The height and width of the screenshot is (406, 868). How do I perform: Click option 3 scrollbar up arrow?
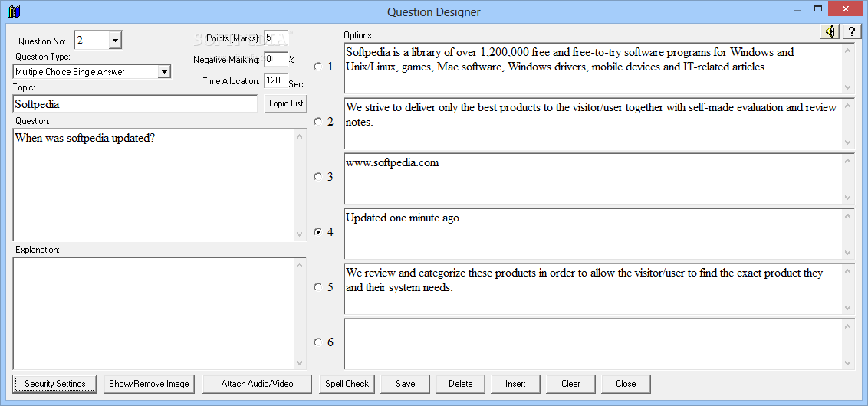coord(848,161)
